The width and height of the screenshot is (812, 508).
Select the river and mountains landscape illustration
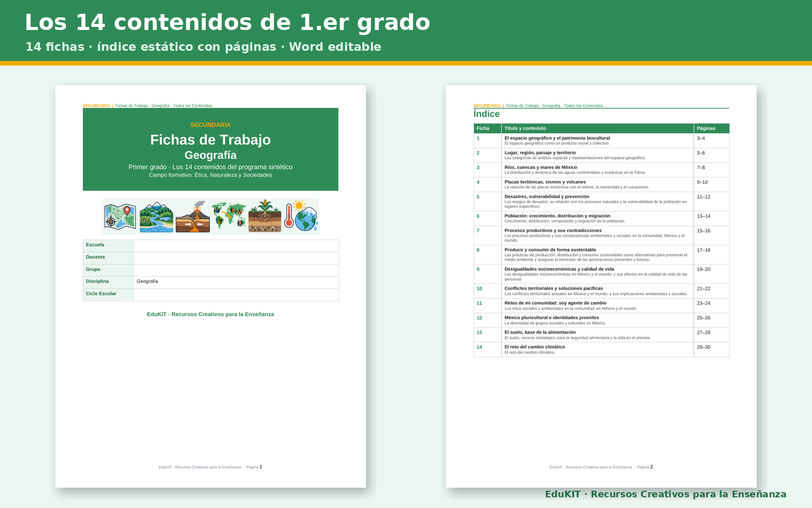[x=156, y=217]
